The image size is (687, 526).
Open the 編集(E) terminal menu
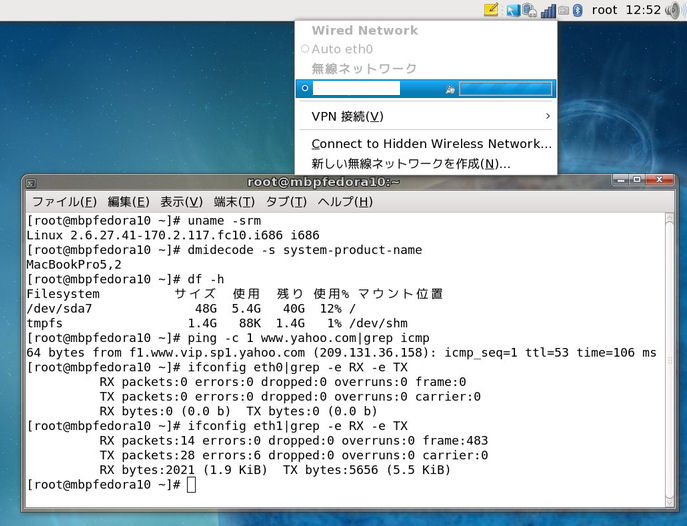tap(128, 202)
